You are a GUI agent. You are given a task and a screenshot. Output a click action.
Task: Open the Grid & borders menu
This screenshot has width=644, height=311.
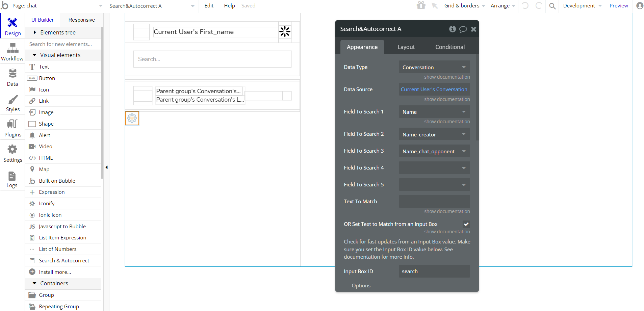pos(464,6)
